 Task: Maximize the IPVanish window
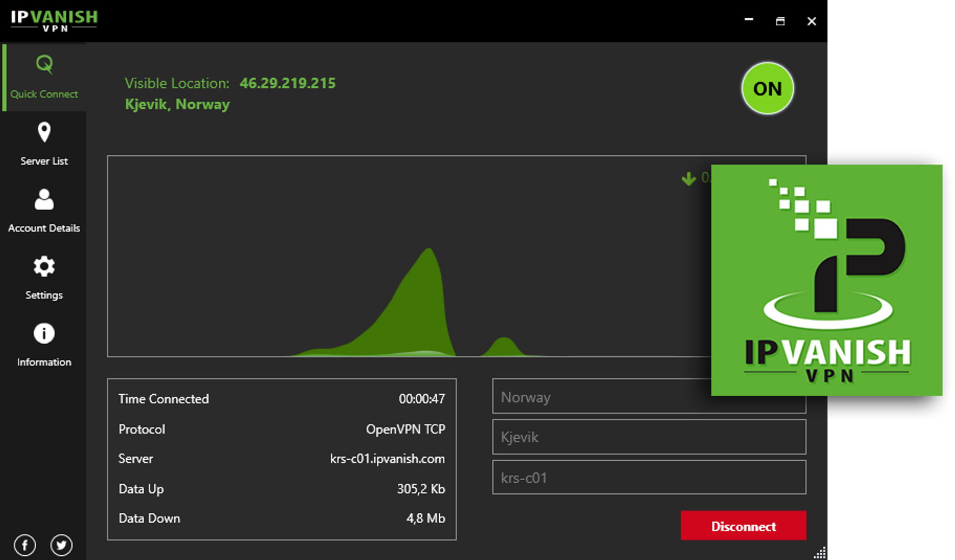pyautogui.click(x=780, y=21)
